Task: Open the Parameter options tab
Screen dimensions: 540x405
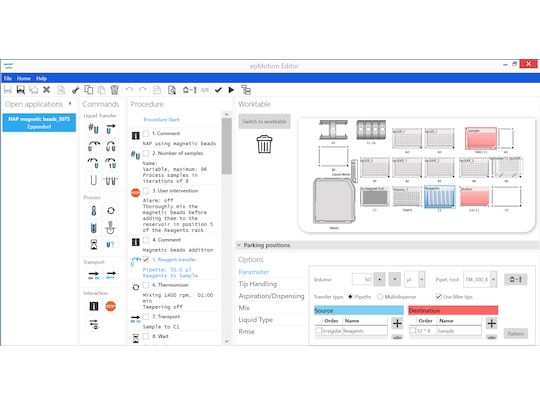Action: 254,272
